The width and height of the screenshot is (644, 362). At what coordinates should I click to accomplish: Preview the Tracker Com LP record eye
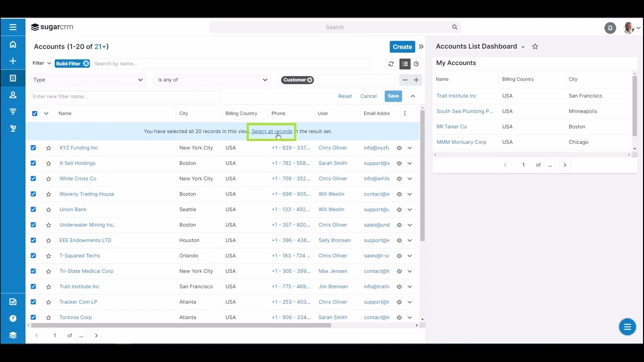(399, 302)
